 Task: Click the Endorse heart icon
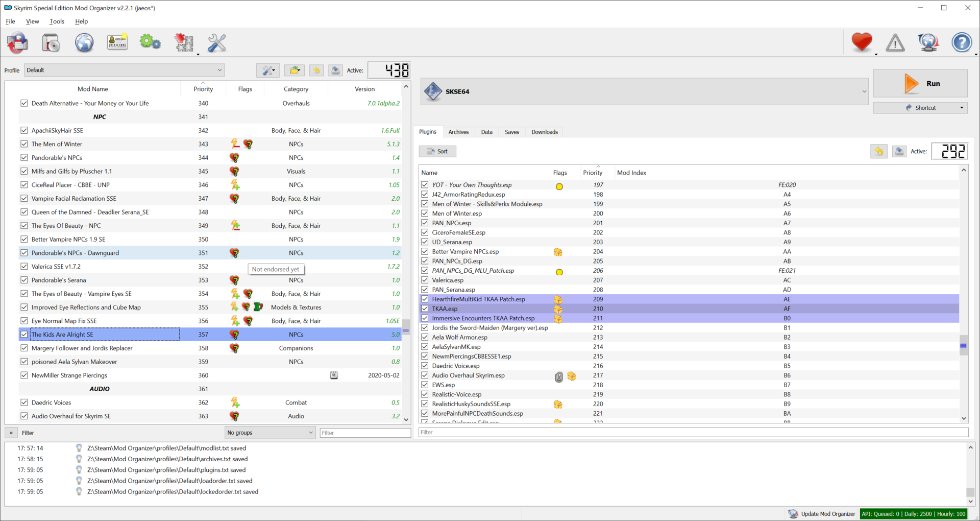862,42
